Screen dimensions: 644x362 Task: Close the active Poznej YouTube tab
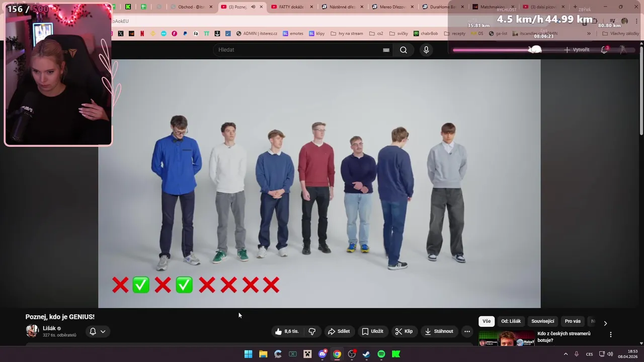pos(261,7)
